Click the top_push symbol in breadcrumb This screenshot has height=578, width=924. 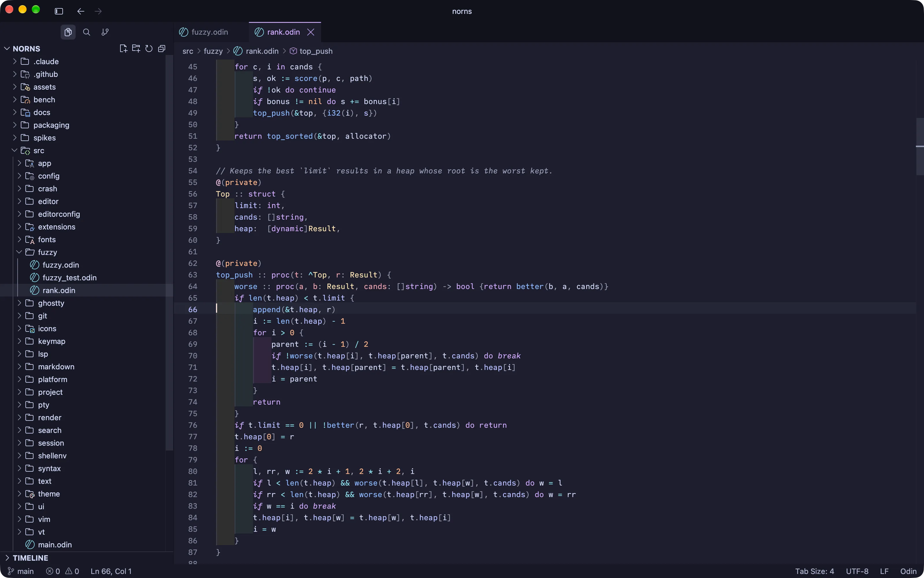click(311, 51)
